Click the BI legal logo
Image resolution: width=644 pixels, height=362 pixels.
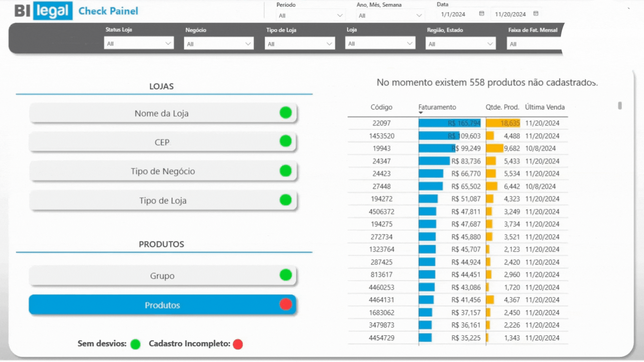44,11
